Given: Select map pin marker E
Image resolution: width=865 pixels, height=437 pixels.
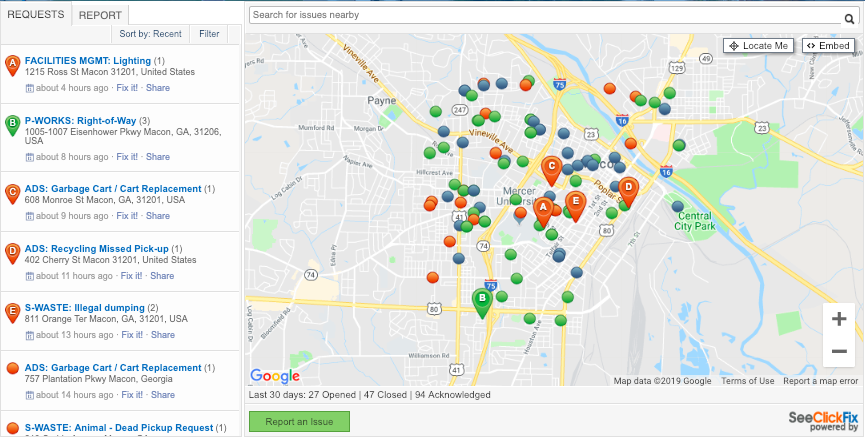Looking at the screenshot, I should click(x=575, y=205).
